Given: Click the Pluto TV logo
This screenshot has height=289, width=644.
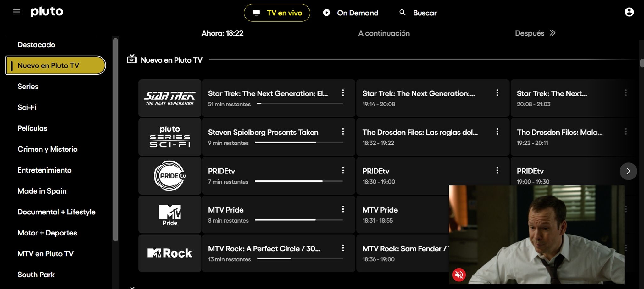Looking at the screenshot, I should coord(47,12).
